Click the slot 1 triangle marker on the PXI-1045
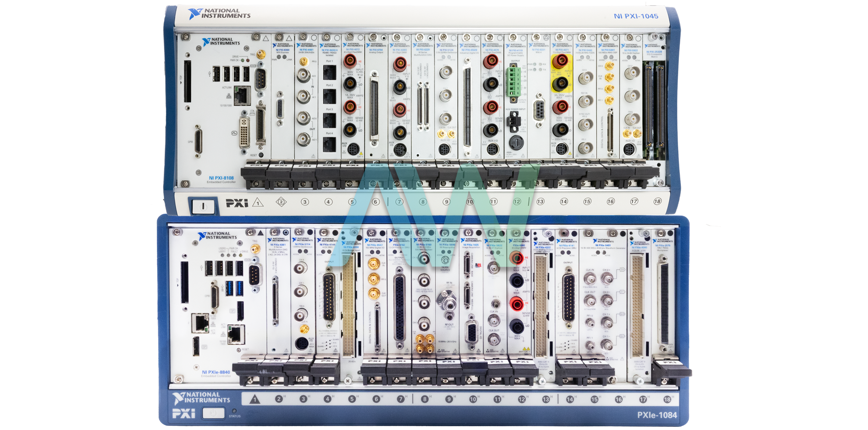Viewport: 868px width, 430px height. (258, 202)
